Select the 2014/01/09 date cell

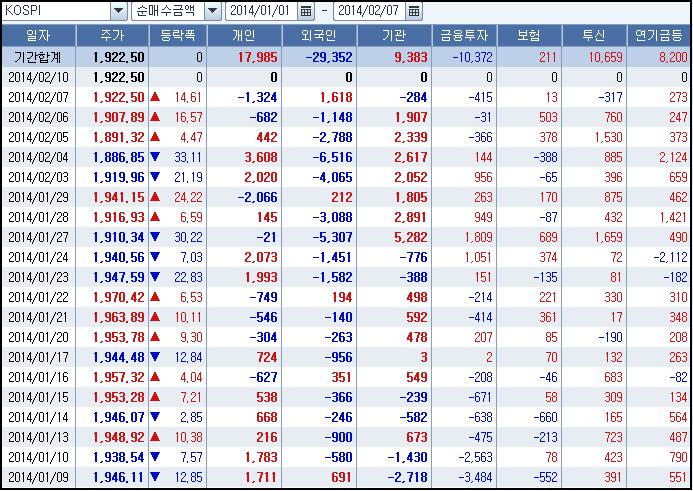coord(38,478)
